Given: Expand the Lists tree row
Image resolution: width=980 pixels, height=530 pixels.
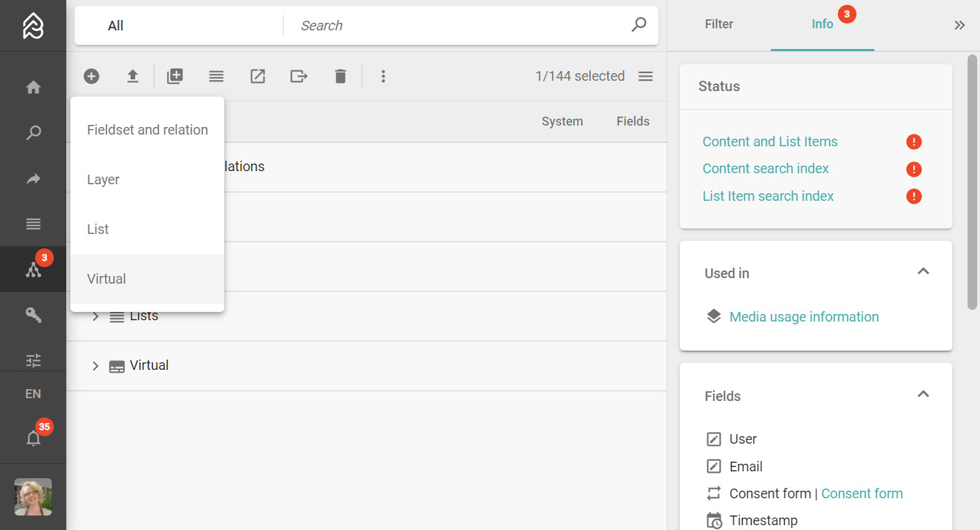Looking at the screenshot, I should (x=96, y=317).
